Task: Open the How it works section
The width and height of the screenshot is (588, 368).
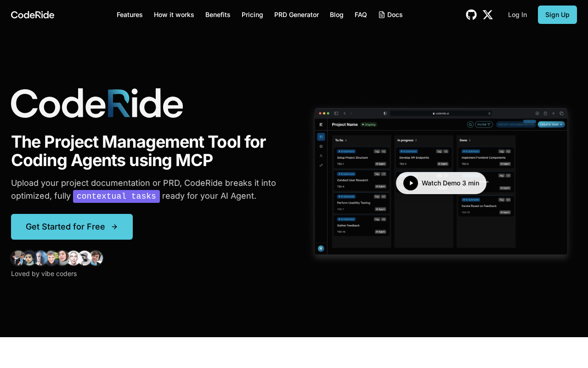Action: (x=174, y=15)
